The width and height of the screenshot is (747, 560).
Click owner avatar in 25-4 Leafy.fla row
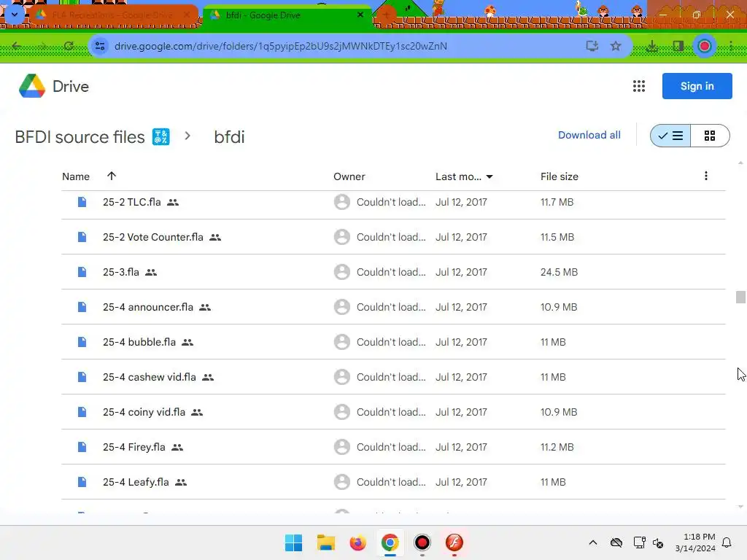341,482
